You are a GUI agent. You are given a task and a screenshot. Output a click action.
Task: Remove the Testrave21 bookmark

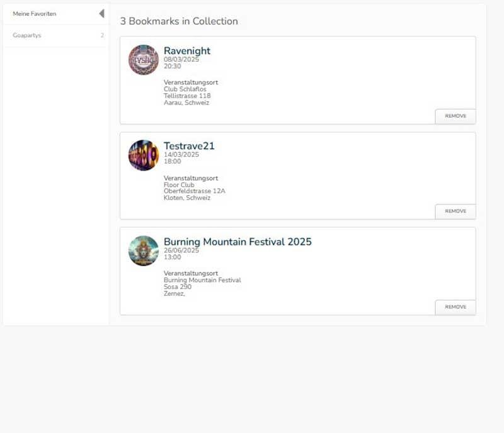(455, 211)
